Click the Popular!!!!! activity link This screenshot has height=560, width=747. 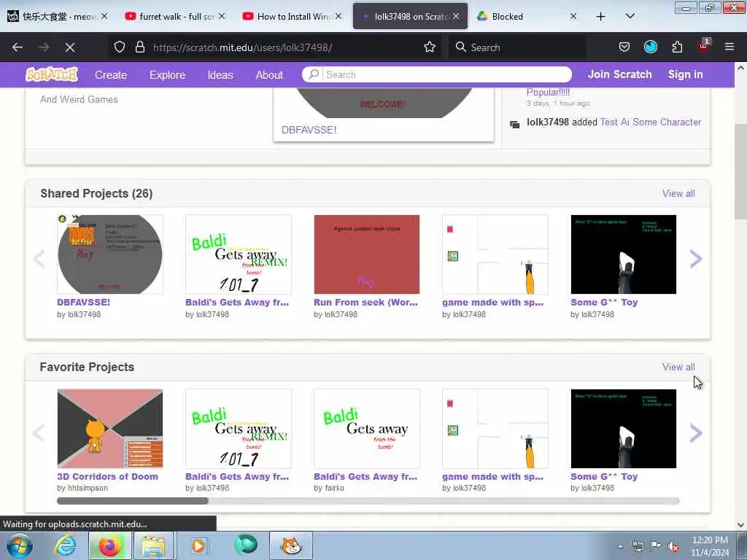coord(548,92)
